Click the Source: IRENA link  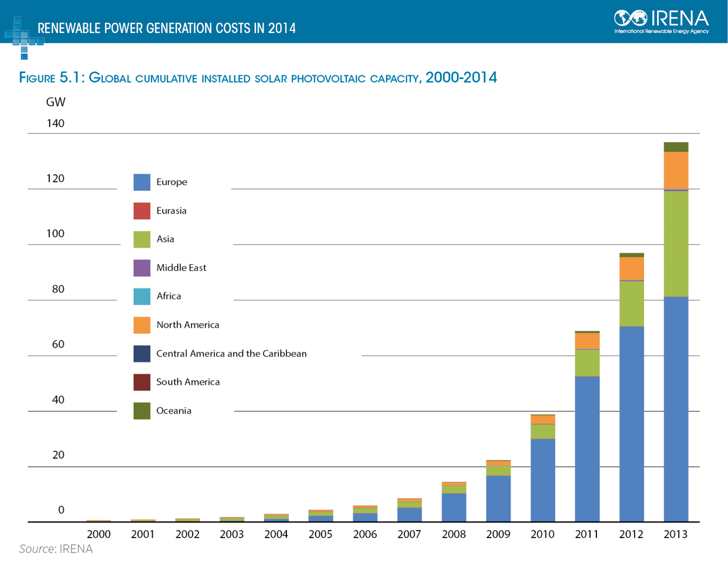tap(56, 548)
